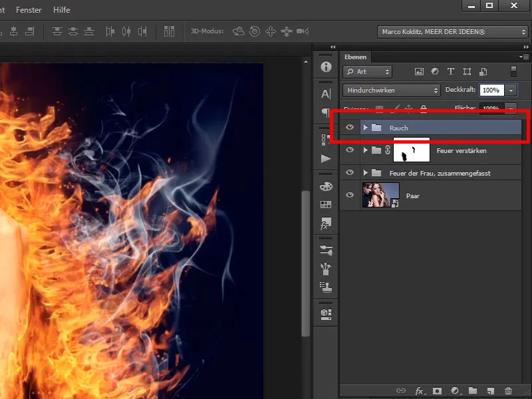Add a layer mask
Screen dimensions: 532x399
[x=437, y=391]
